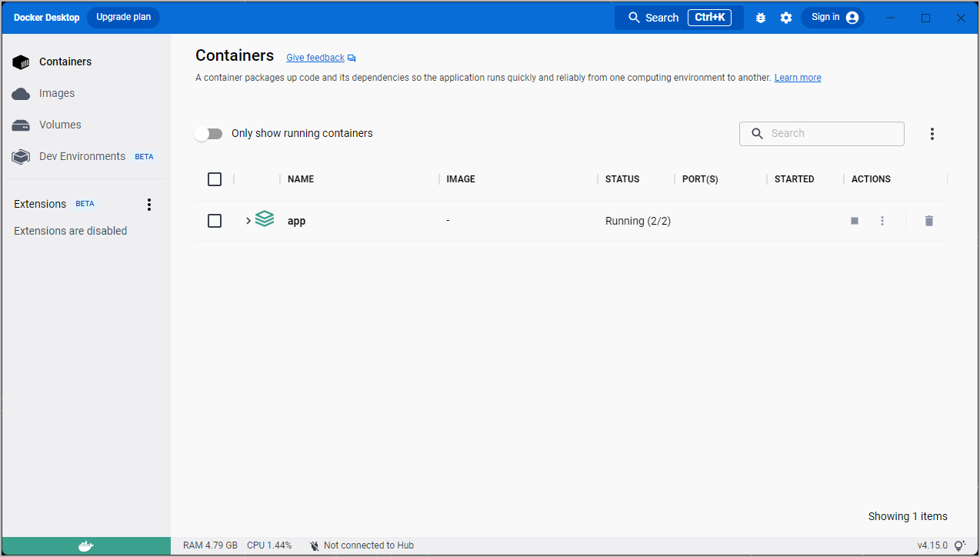Click the Running (2/2) status text
980x557 pixels.
click(x=638, y=221)
